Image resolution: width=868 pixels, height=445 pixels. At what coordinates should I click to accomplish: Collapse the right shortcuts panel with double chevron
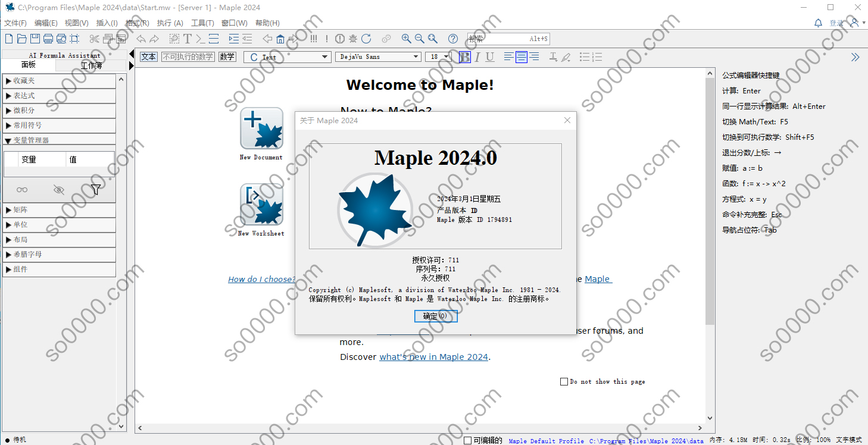point(855,57)
